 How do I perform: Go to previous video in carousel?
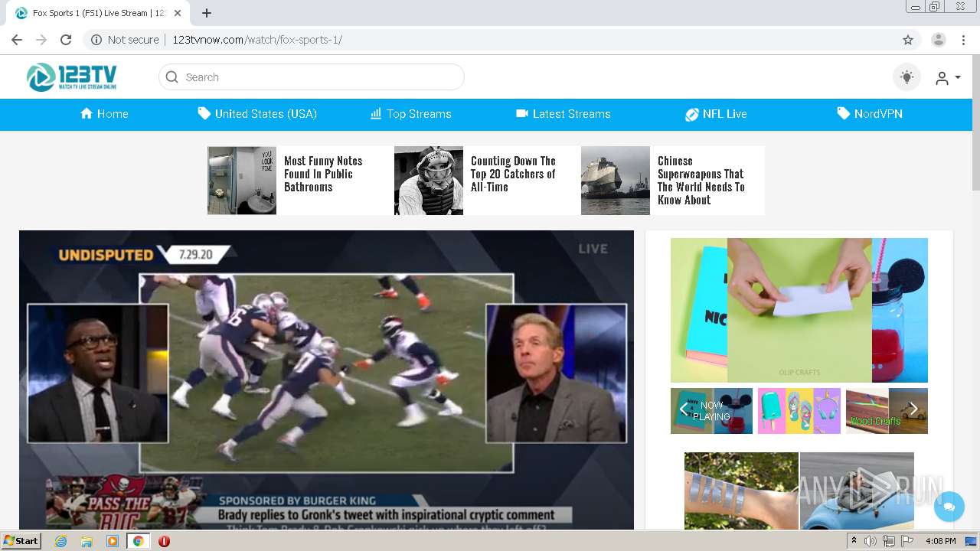pos(683,409)
